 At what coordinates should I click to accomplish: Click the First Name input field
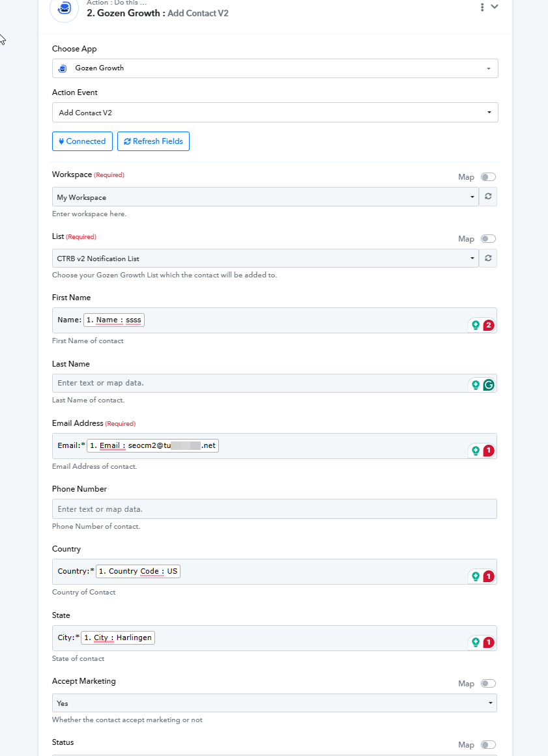pyautogui.click(x=274, y=320)
